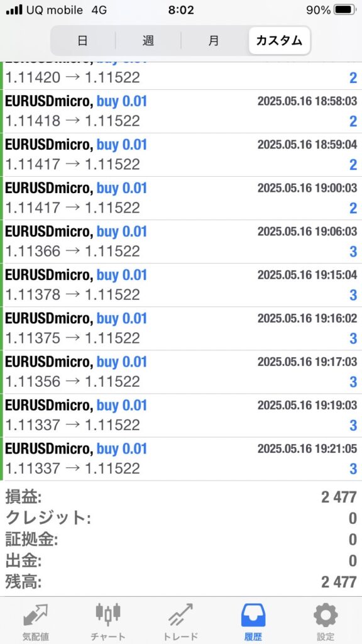Open trade closed at 18:58:03
The width and height of the screenshot is (362, 644).
coord(181,111)
